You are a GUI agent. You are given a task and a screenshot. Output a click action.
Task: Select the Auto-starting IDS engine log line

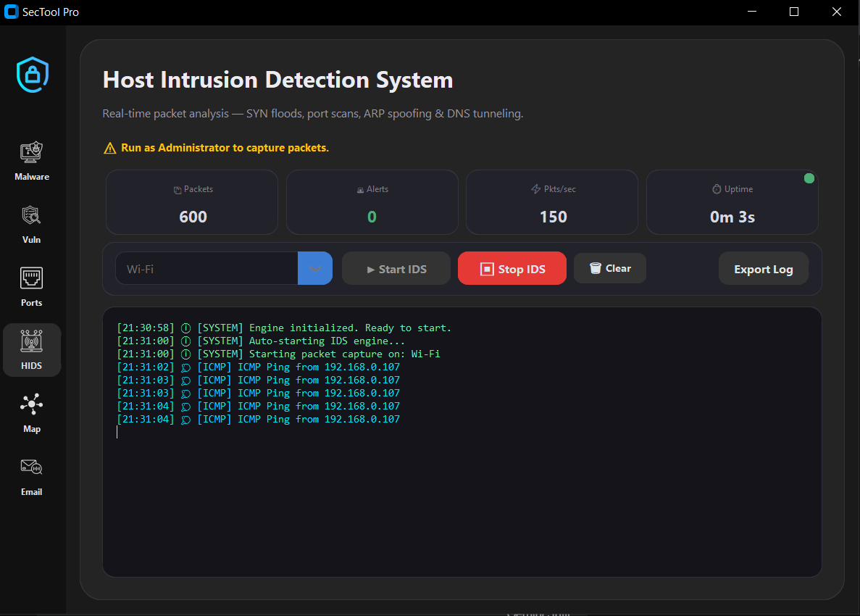point(261,341)
